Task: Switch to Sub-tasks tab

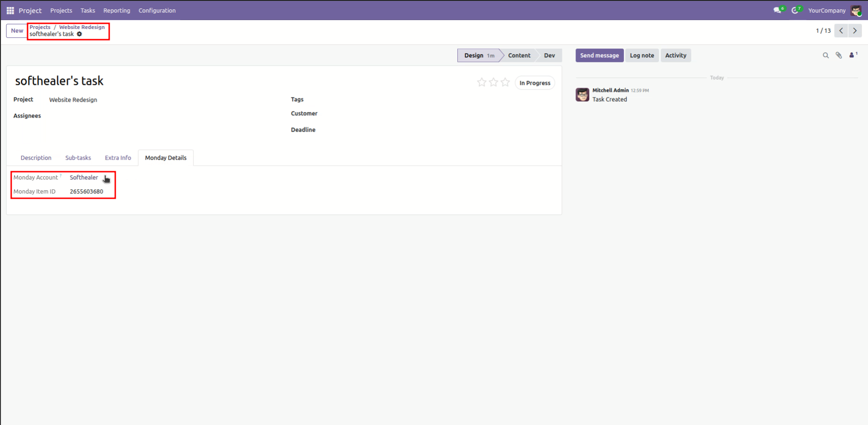Action: pos(78,158)
